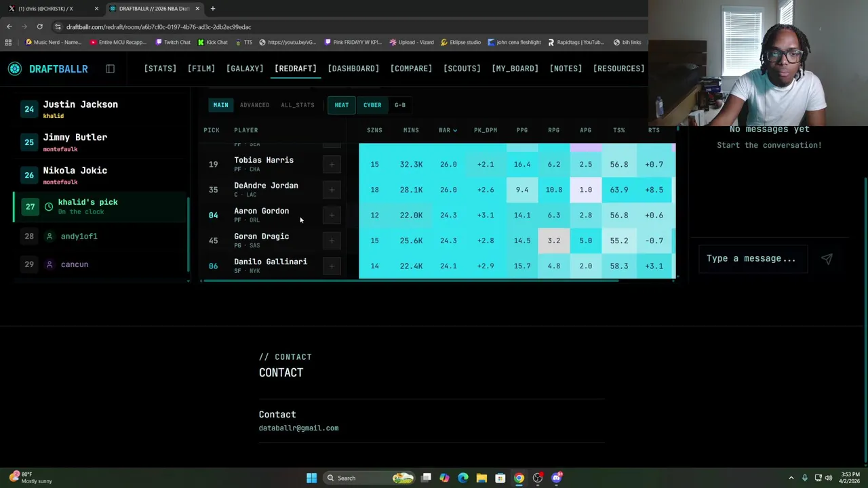Toggle the sidebar panel icon
This screenshot has width=868, height=488.
click(x=110, y=68)
